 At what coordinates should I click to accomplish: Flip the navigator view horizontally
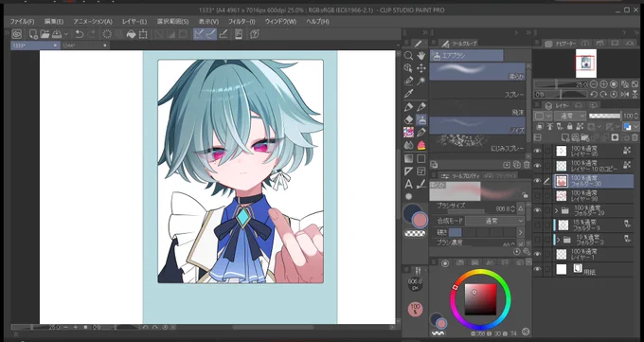pos(625,94)
